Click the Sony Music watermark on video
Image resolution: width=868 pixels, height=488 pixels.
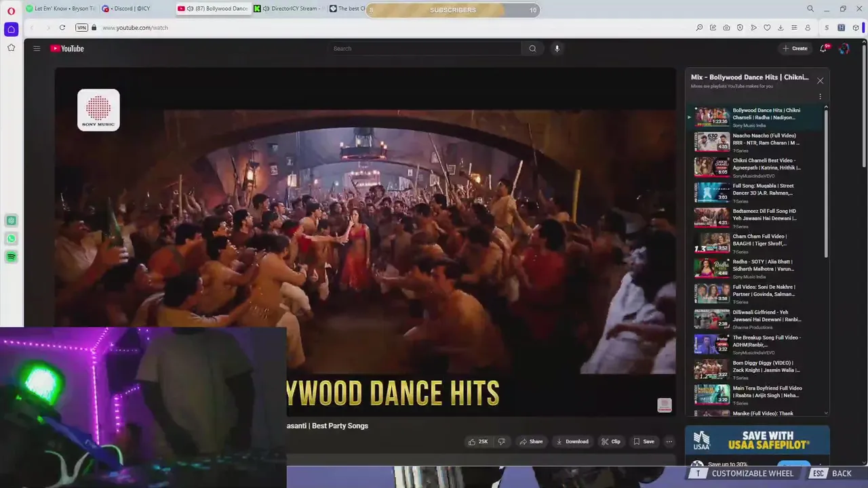(x=98, y=110)
